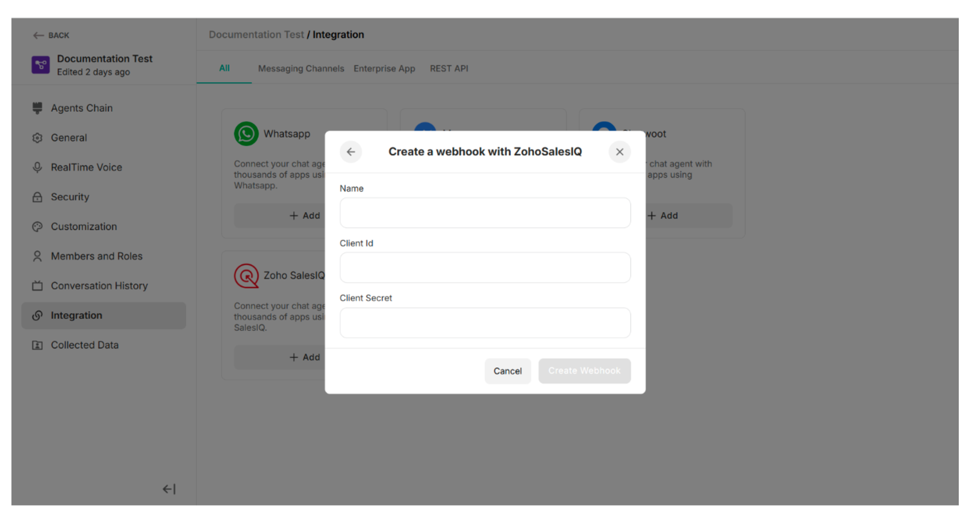This screenshot has height=517, width=980.
Task: Select the Integration link icon
Action: tap(38, 315)
